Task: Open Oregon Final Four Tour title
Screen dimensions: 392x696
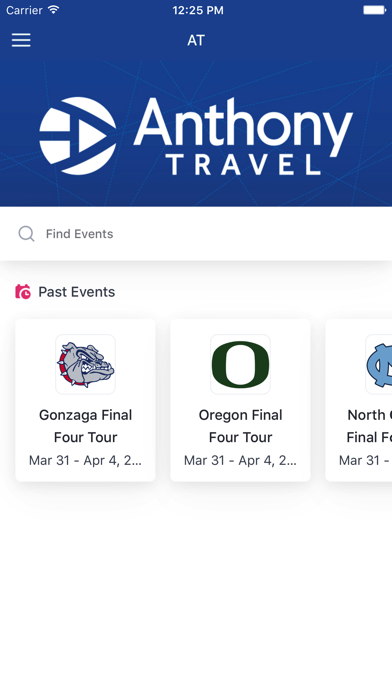Action: (240, 426)
